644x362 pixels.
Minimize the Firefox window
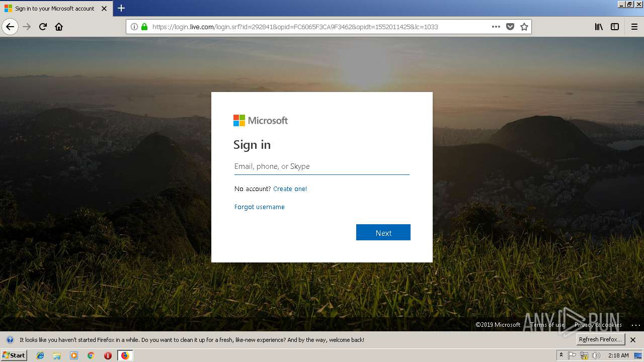click(x=621, y=4)
